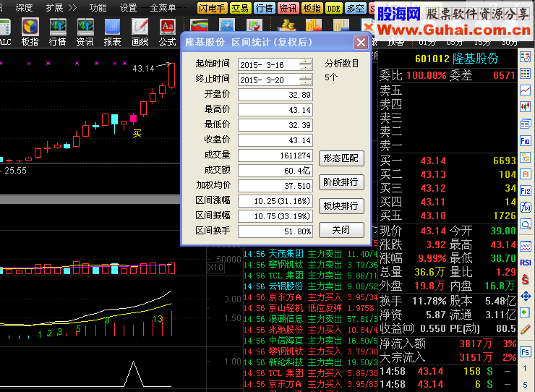Screen dimensions: 535x392
Task: Close the 区间统计 dialog with X
Action: 361,43
